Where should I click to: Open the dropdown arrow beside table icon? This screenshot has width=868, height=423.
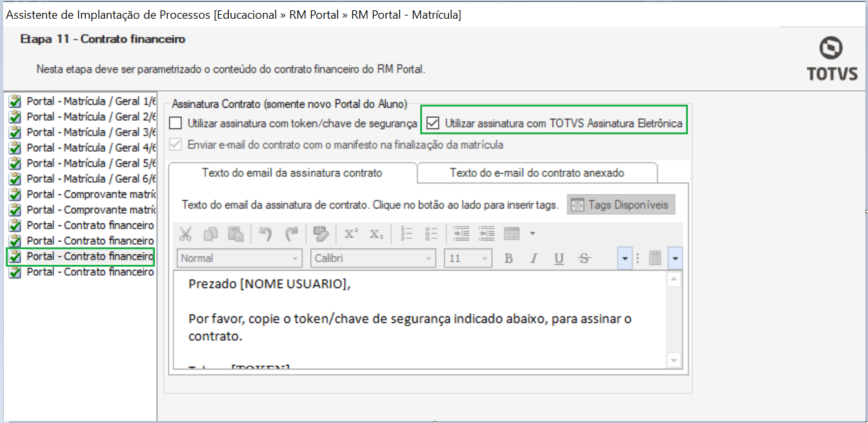[x=532, y=233]
